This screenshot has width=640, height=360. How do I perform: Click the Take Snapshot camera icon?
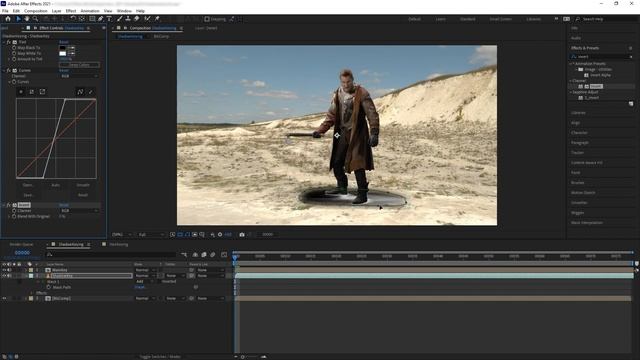coord(242,235)
